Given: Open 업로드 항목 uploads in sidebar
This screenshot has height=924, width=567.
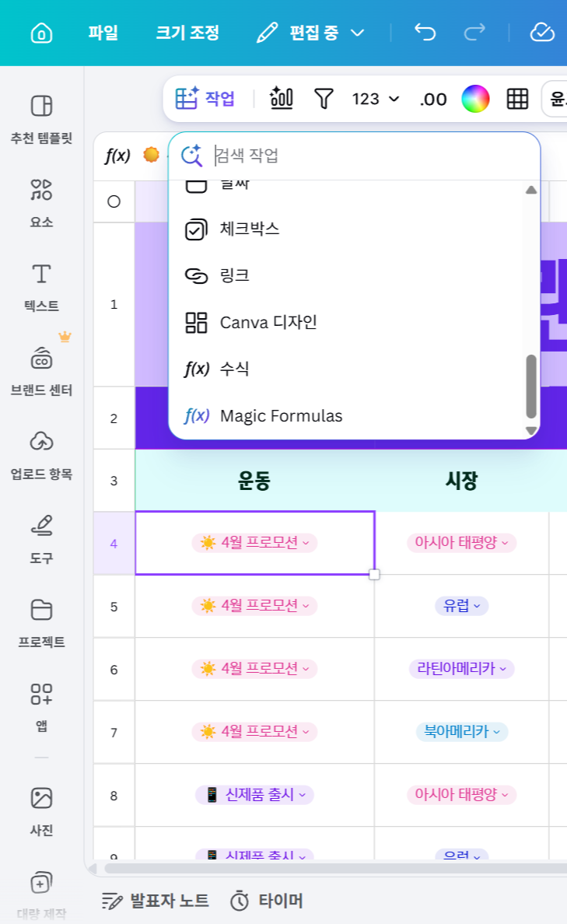Looking at the screenshot, I should [x=41, y=455].
